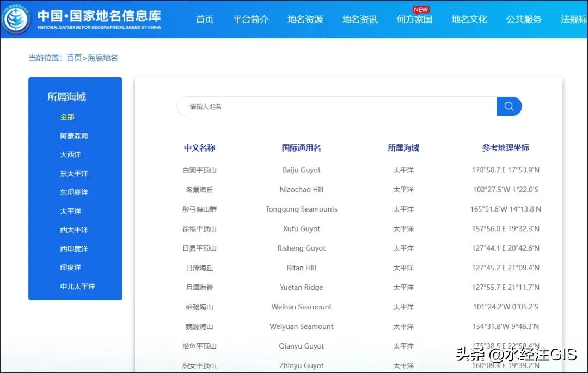Select 西印度洋 sea area filter

[x=74, y=248]
